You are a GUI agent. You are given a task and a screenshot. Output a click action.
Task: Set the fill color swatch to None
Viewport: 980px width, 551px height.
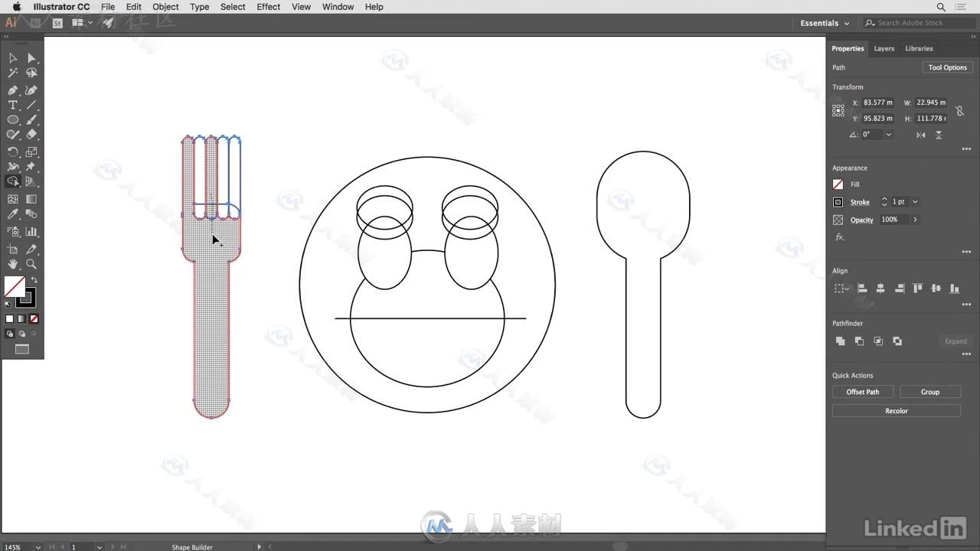pos(34,318)
